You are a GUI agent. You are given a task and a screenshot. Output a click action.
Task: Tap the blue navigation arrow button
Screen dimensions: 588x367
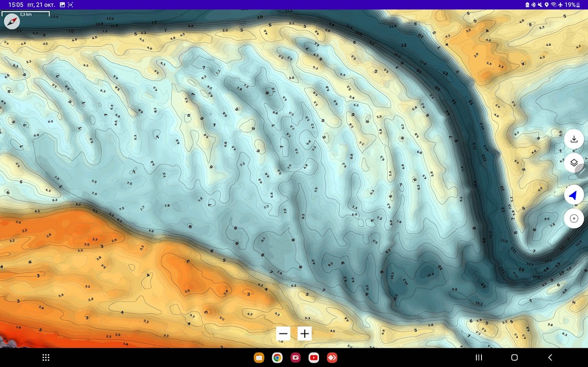[x=574, y=195]
